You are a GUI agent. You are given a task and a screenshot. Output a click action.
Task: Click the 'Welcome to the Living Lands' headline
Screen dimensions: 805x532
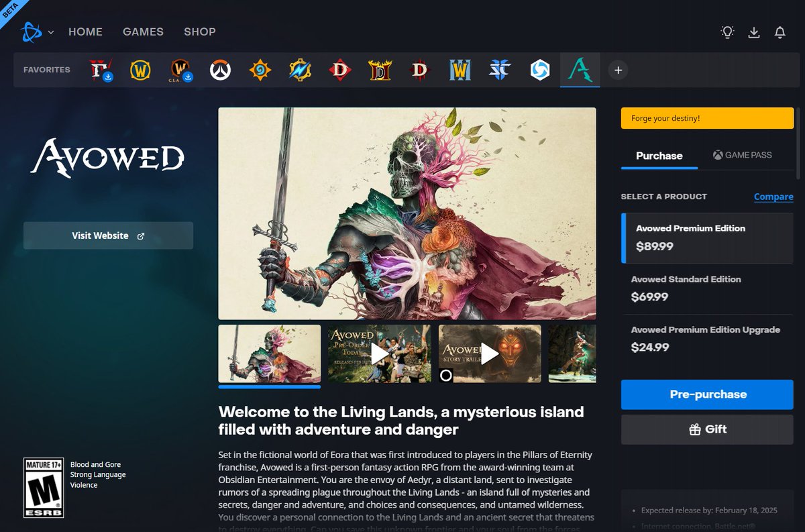tap(401, 421)
